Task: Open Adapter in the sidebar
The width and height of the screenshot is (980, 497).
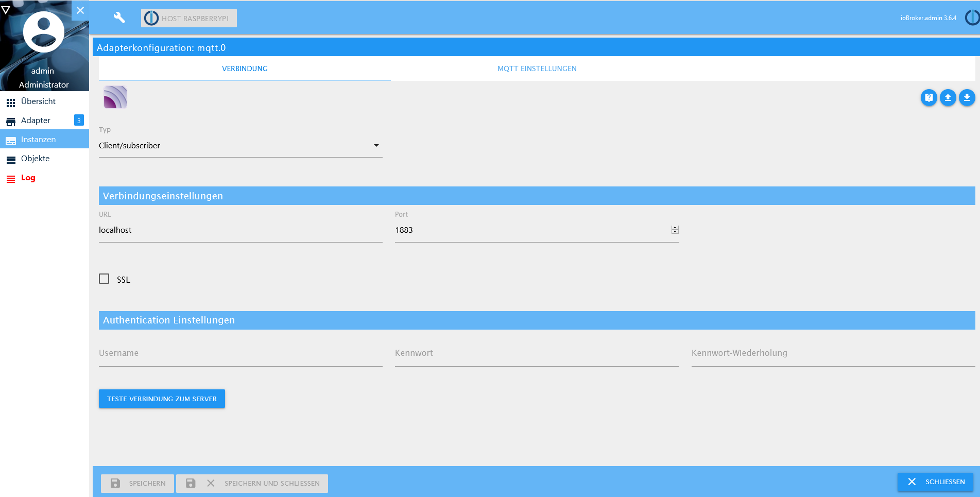Action: (44, 121)
